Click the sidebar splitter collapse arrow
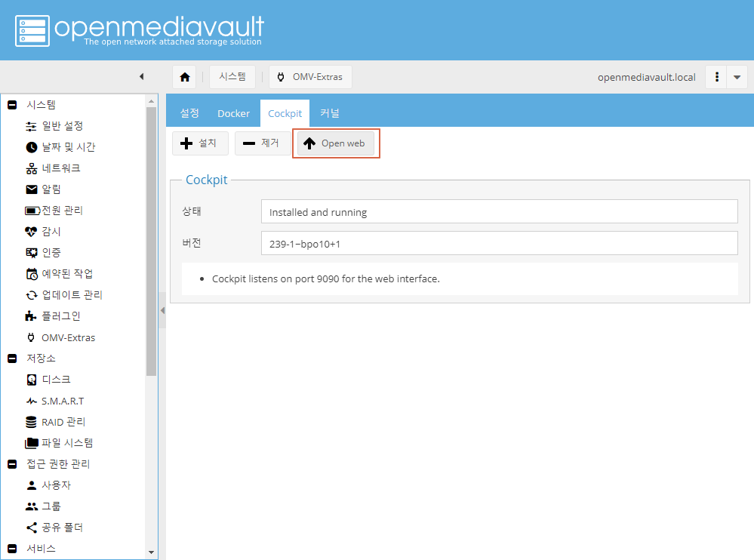754x560 pixels. [x=162, y=310]
